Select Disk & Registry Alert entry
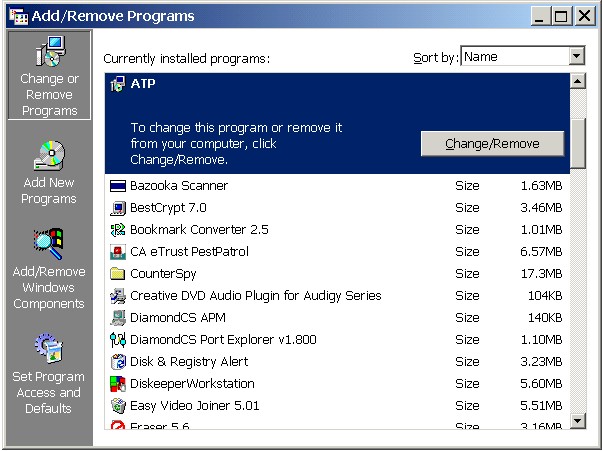 point(337,362)
